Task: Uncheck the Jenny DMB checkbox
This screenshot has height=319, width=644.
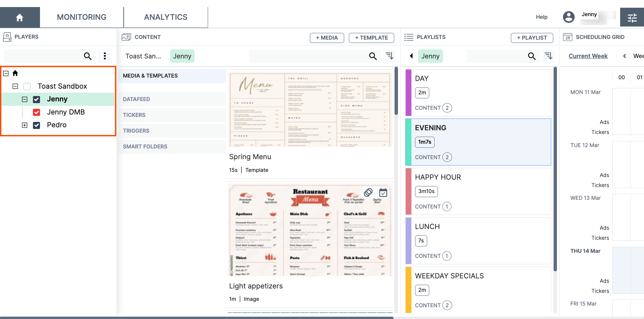Action: [37, 112]
